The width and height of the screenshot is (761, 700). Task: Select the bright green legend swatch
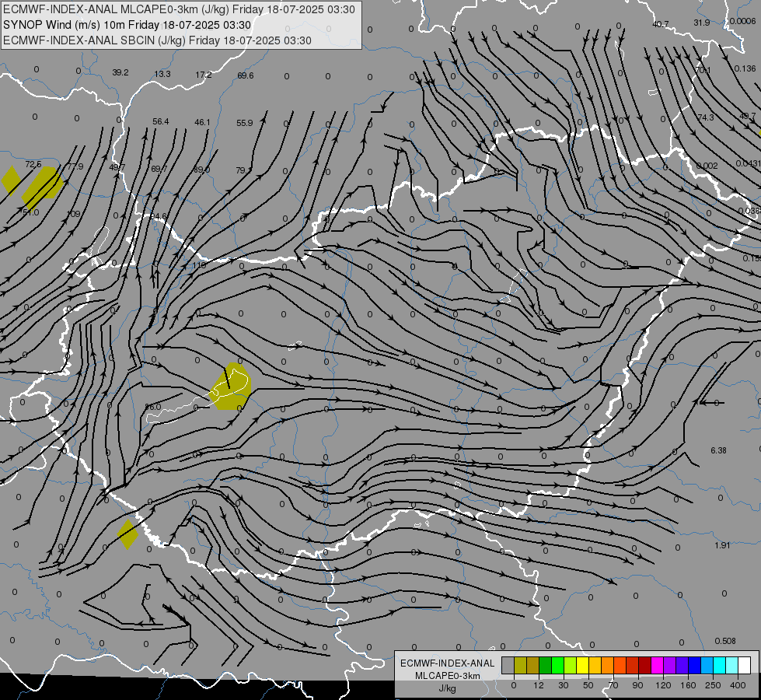[x=557, y=665]
